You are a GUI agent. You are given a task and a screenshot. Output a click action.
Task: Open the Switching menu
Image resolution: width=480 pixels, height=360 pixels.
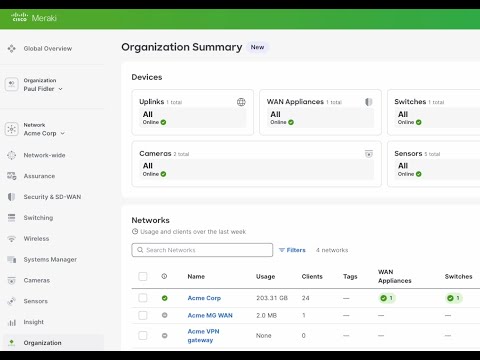pyautogui.click(x=38, y=218)
